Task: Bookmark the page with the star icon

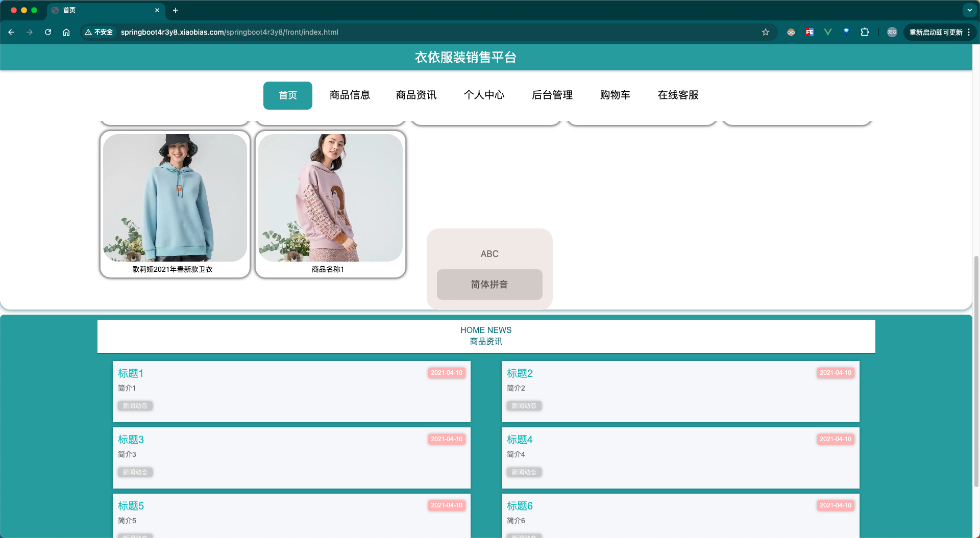Action: point(766,32)
